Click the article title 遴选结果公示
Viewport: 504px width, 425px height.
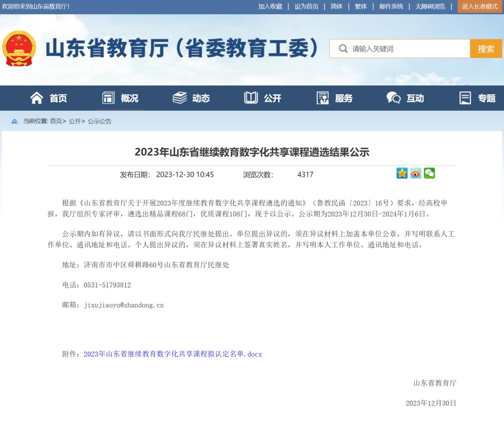click(252, 152)
